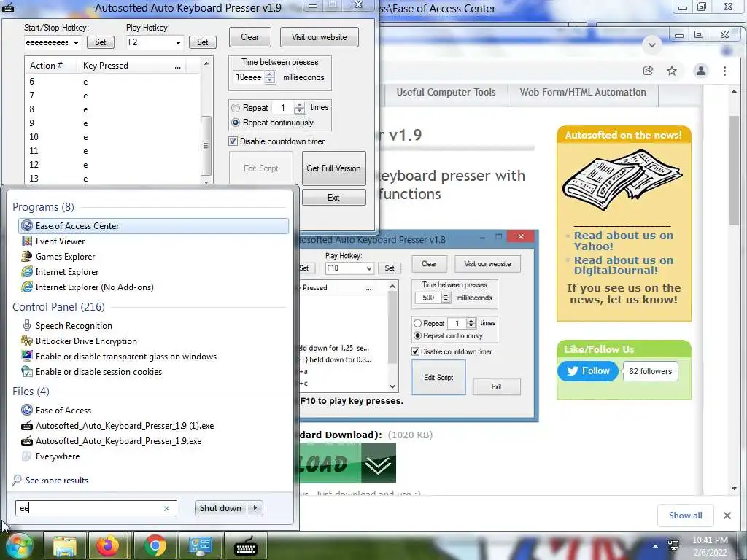Open Chrome three-dot menu
The image size is (747, 560).
724,71
